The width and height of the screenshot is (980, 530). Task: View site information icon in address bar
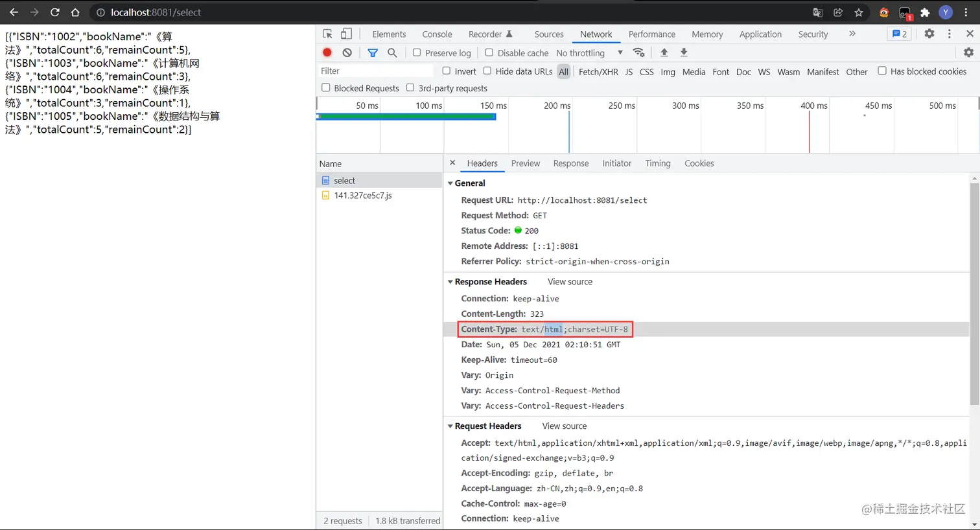pos(100,12)
